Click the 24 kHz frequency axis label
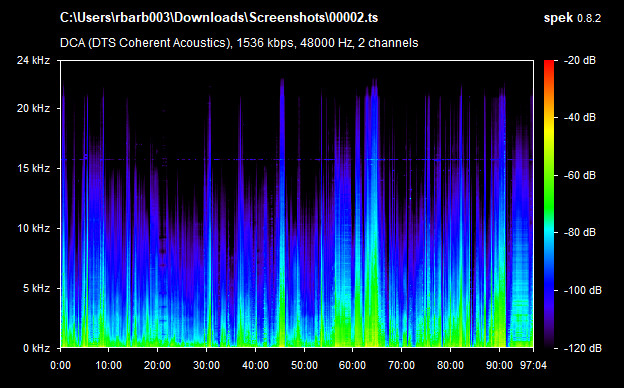 point(33,60)
